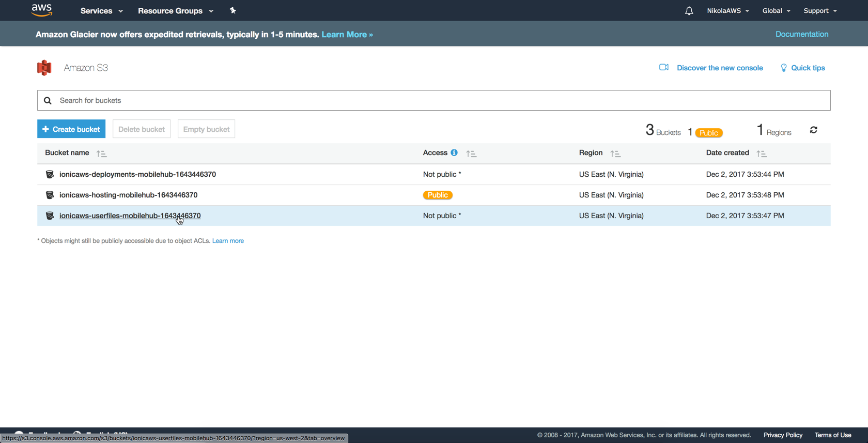
Task: Click bucket icon for ionicaws-deployments row
Action: point(50,174)
